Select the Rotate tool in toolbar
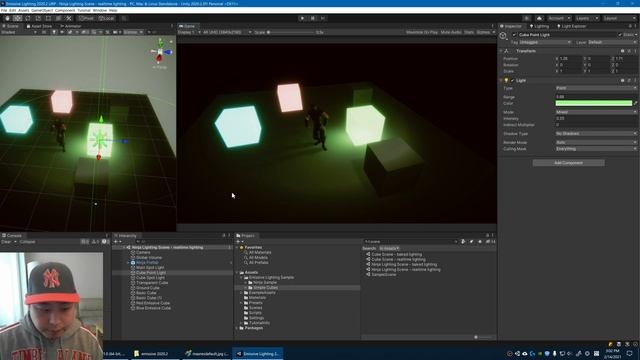Image resolution: width=640 pixels, height=360 pixels. click(28, 18)
